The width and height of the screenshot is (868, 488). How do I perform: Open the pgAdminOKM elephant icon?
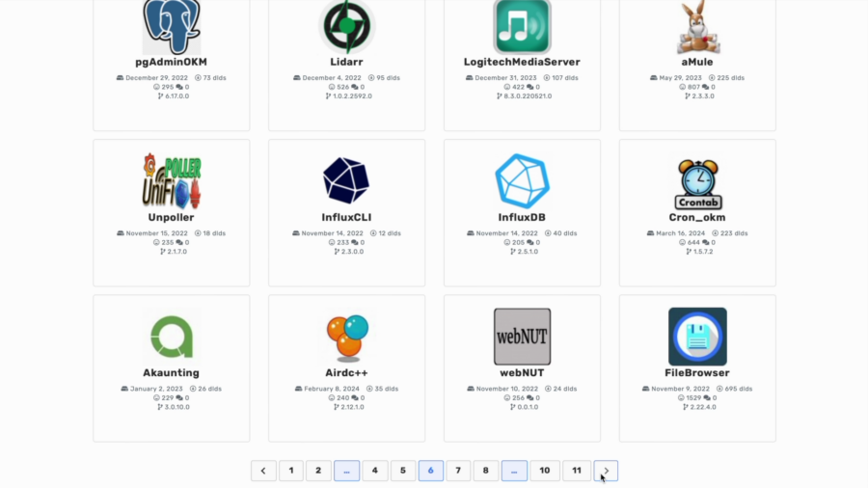(172, 27)
